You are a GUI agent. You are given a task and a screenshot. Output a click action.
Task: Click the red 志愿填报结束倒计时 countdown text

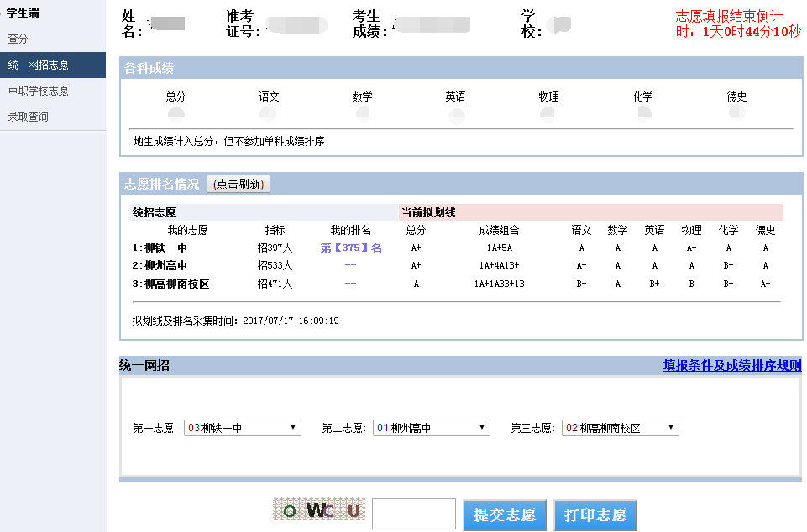738,24
